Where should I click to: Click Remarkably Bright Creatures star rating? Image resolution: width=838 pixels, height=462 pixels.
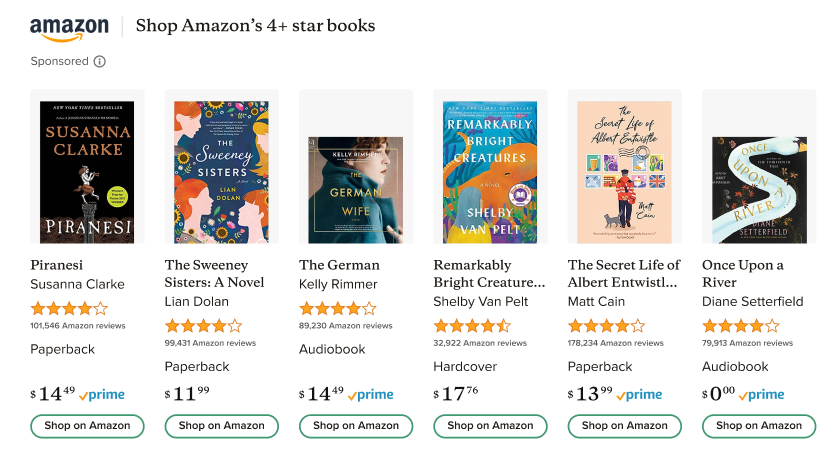472,325
